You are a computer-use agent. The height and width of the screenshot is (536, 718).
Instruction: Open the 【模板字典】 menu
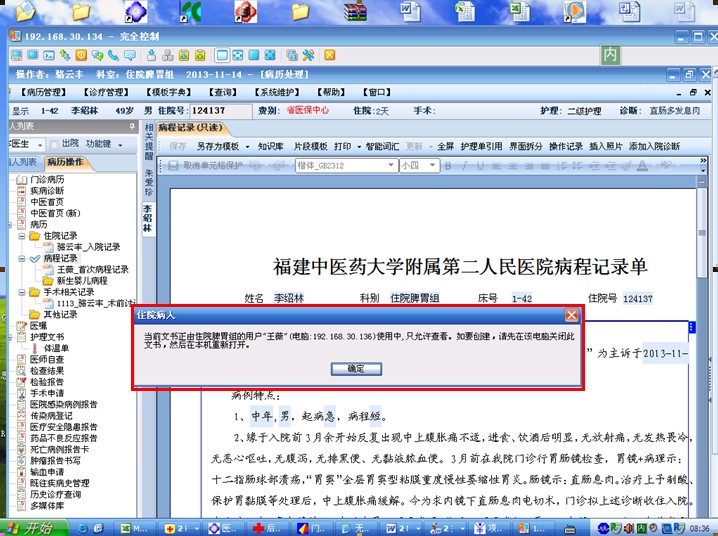click(169, 92)
